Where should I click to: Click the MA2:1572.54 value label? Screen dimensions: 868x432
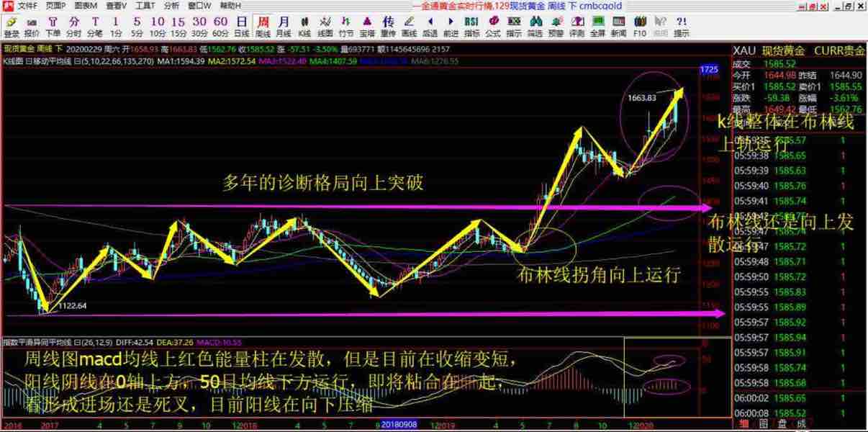tap(231, 62)
